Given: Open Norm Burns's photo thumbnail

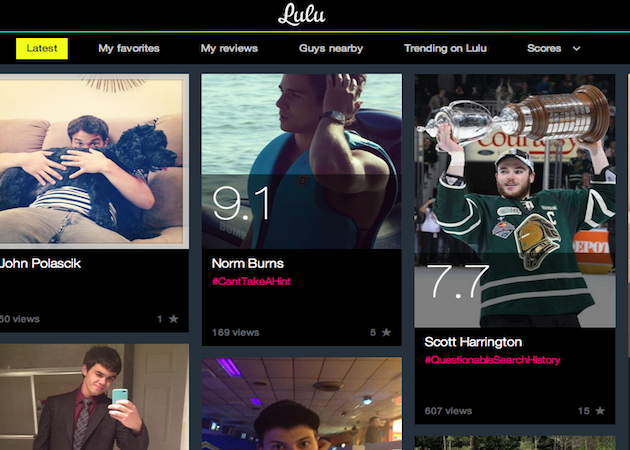Looking at the screenshot, I should pos(301,161).
